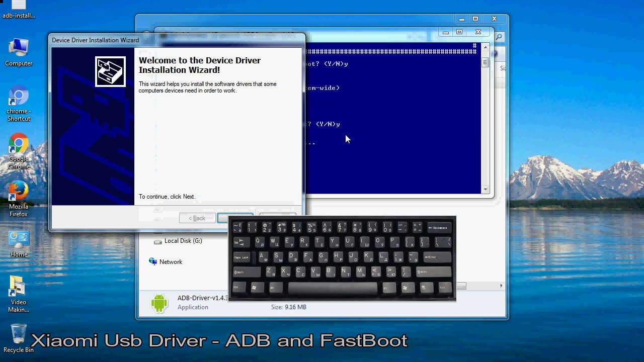Open the Video Makin... desktop folder

point(18,294)
